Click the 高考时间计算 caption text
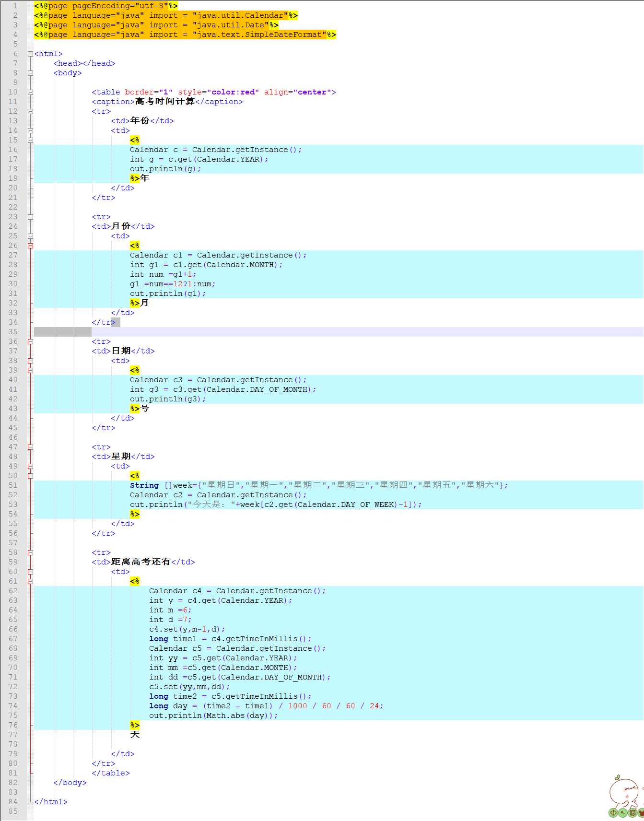This screenshot has width=644, height=821. point(165,102)
